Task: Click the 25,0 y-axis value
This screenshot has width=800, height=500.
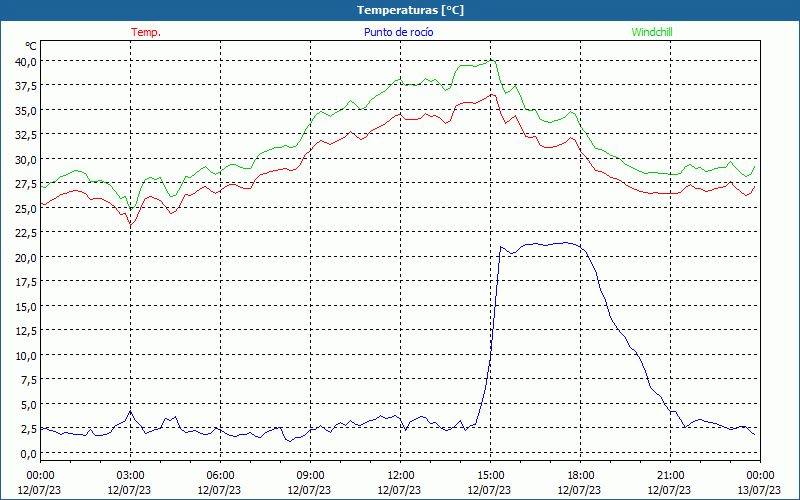Action: (27, 208)
